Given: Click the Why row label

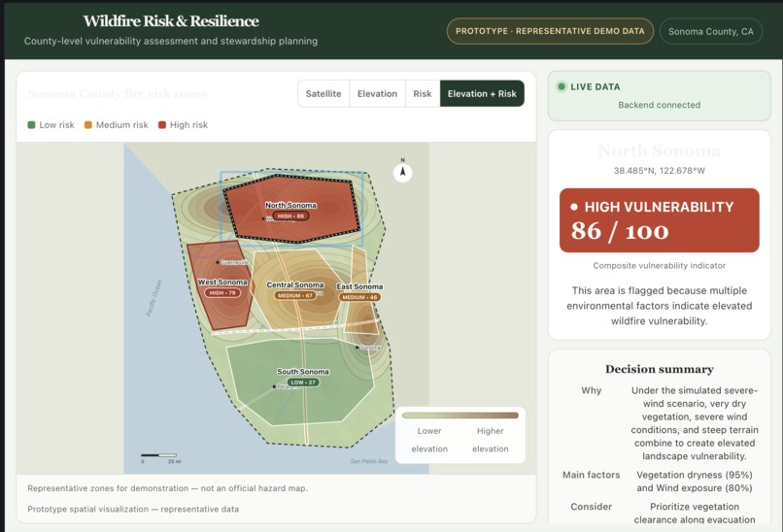Looking at the screenshot, I should point(592,390).
